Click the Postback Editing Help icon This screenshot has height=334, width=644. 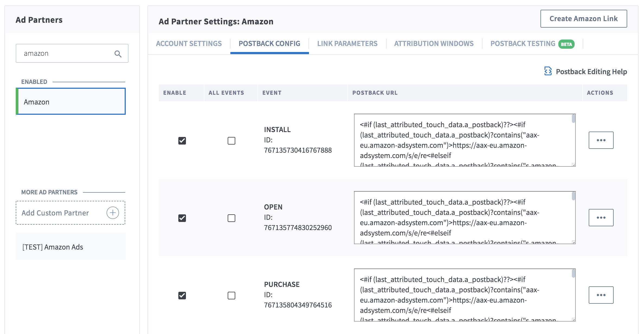tap(548, 71)
